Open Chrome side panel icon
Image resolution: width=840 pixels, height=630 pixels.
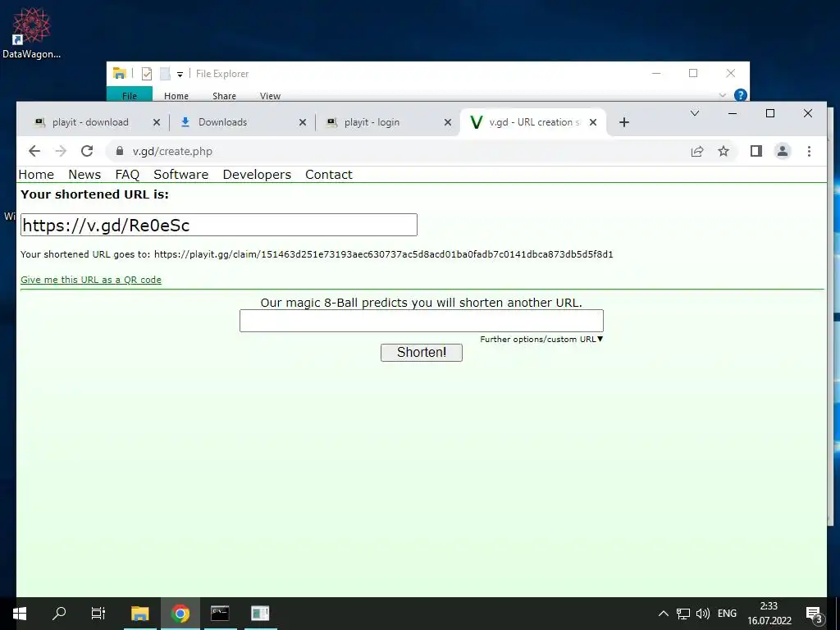756,152
